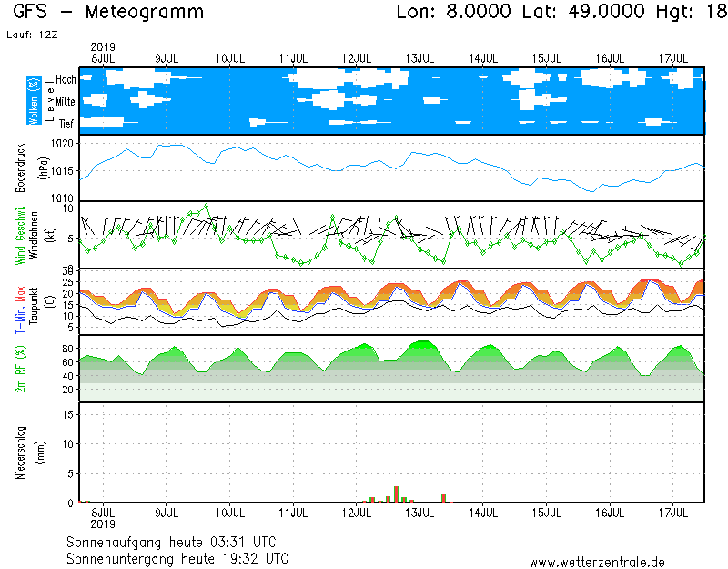
Task: Click the 11JUL date label above the cloud panel
Action: click(293, 58)
